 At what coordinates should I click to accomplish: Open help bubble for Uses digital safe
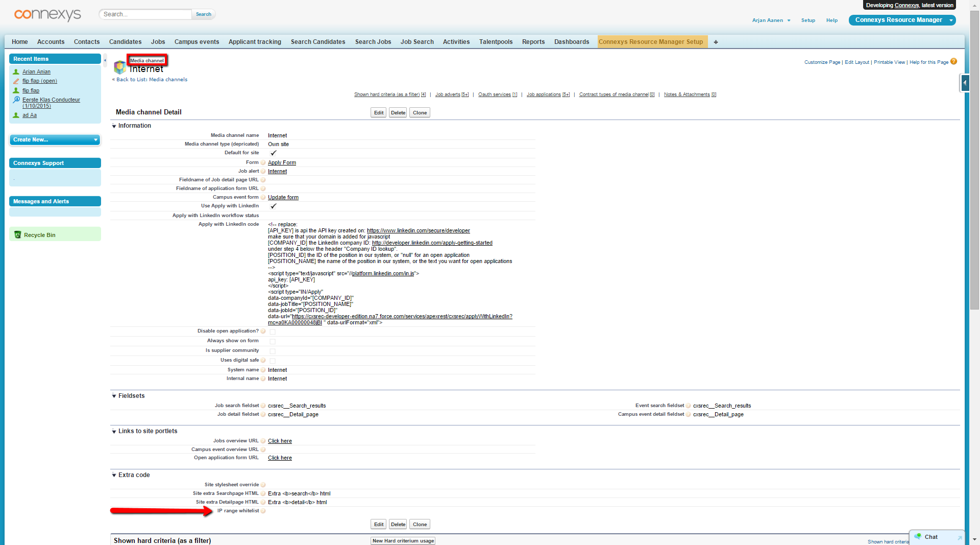(x=263, y=361)
